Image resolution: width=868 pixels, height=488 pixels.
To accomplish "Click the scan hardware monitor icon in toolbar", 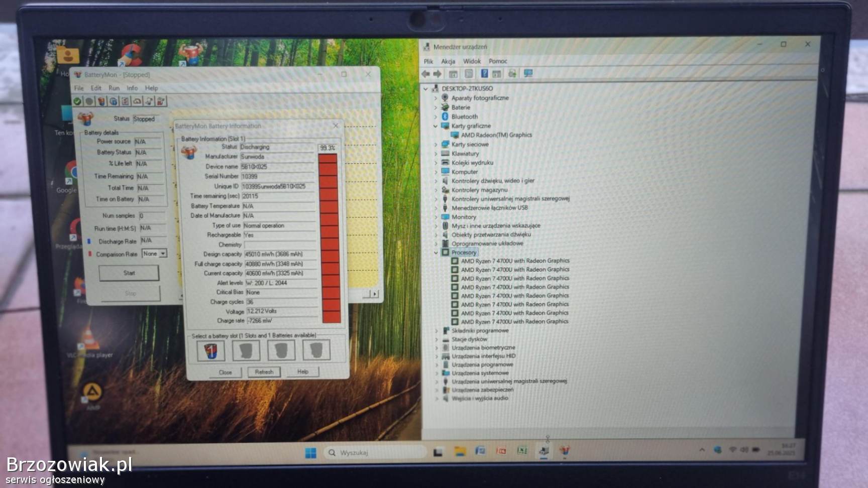I will point(528,74).
